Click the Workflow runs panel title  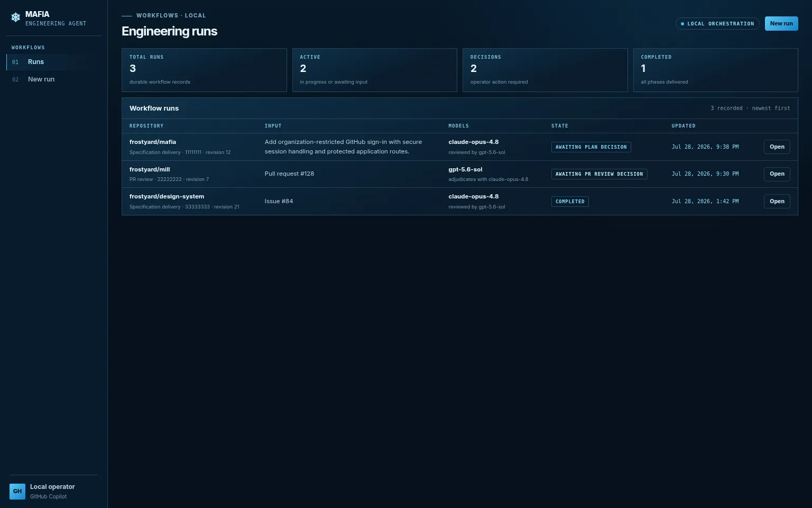[x=154, y=108]
